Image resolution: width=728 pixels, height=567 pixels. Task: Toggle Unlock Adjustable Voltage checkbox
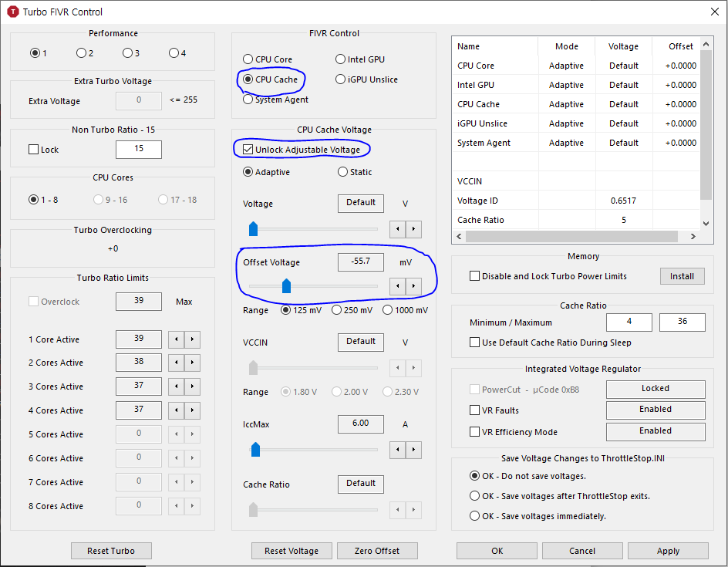tap(248, 150)
